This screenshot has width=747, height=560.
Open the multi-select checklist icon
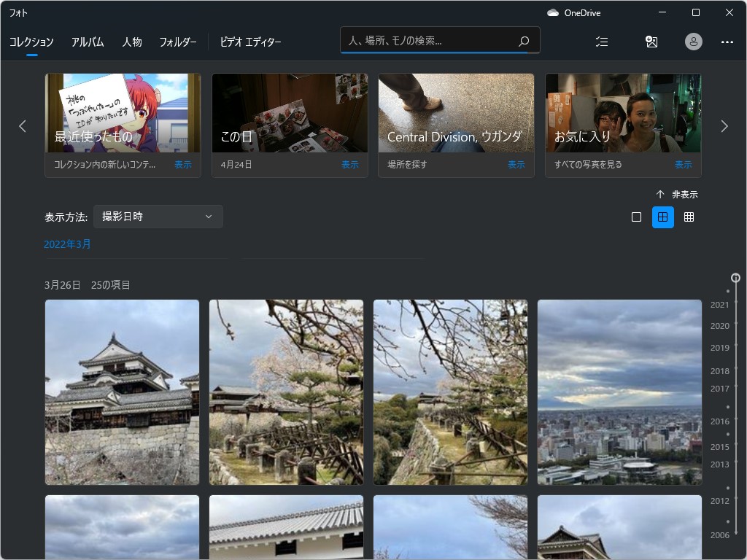(x=602, y=42)
